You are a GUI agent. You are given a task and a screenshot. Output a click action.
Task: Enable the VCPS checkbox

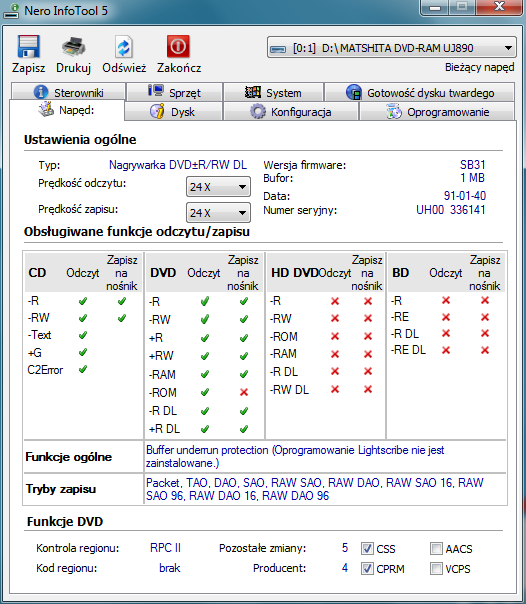point(436,568)
